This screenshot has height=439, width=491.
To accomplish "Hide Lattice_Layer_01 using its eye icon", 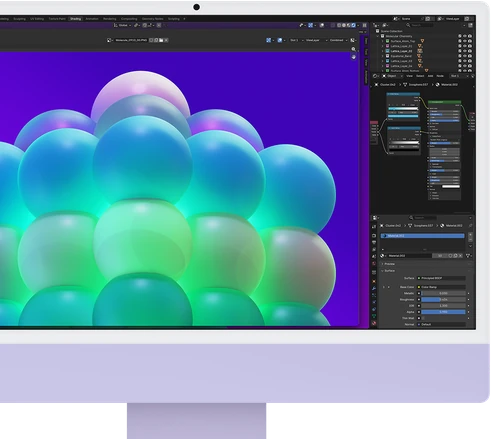I will (x=465, y=46).
